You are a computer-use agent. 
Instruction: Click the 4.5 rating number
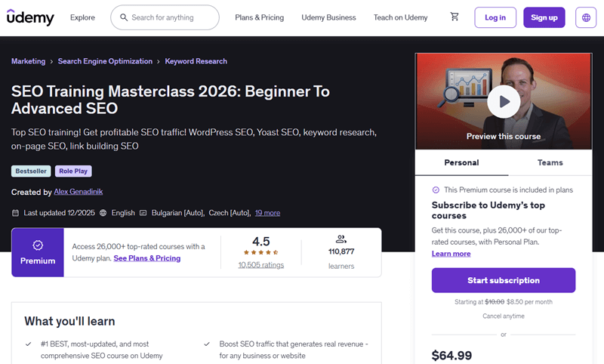coord(260,242)
